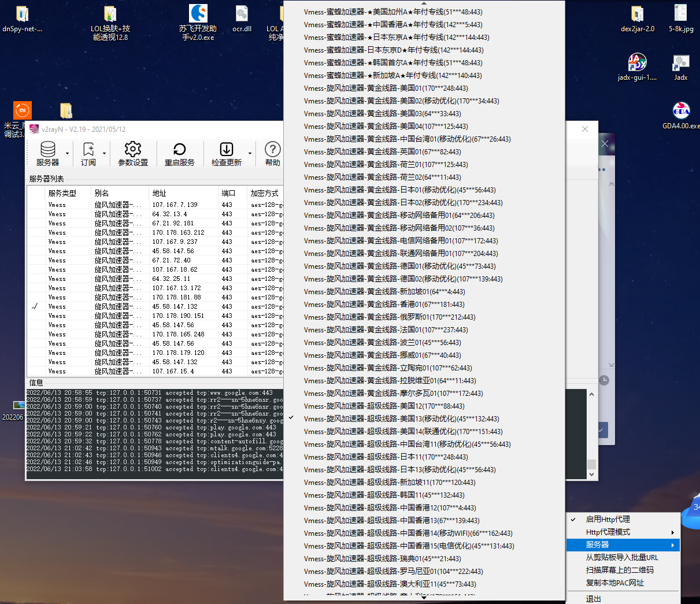Viewport: 700px width, 604px height.
Task: Select the dnSpy-net desktop icon
Action: point(22,18)
